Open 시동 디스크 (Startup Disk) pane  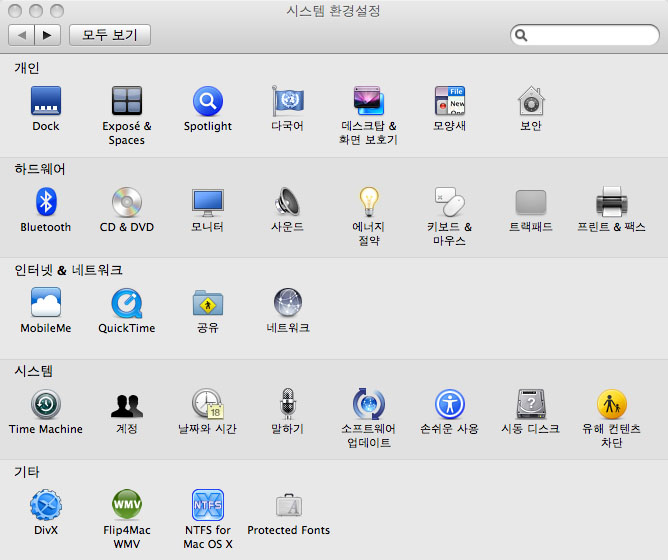pos(530,404)
